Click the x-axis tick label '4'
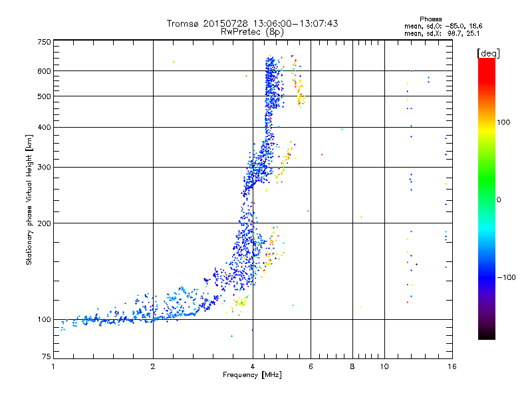Viewport: 532px width, 399px height. click(x=253, y=366)
